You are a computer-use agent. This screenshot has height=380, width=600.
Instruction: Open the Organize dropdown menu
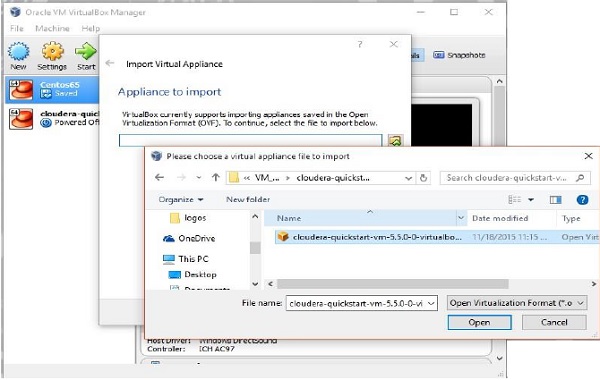tap(181, 199)
